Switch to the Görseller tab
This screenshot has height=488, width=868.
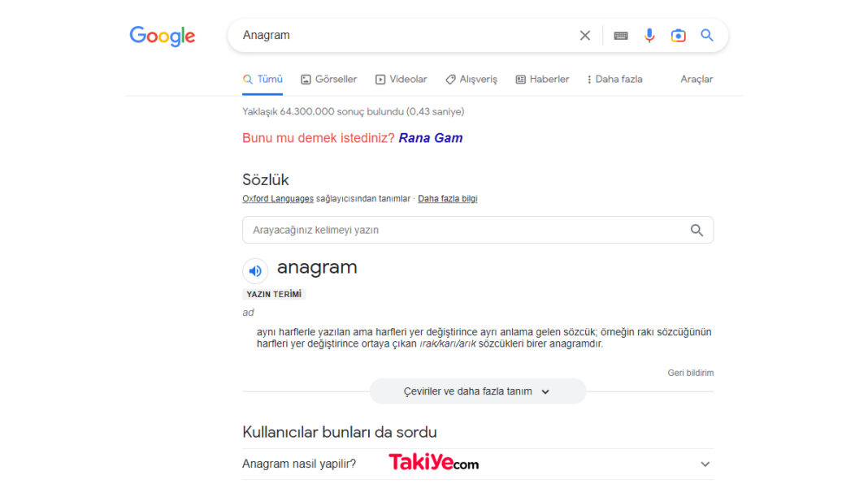(329, 79)
